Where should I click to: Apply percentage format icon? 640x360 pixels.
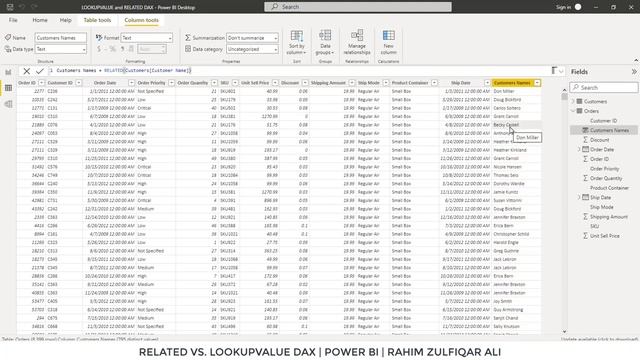click(x=112, y=49)
